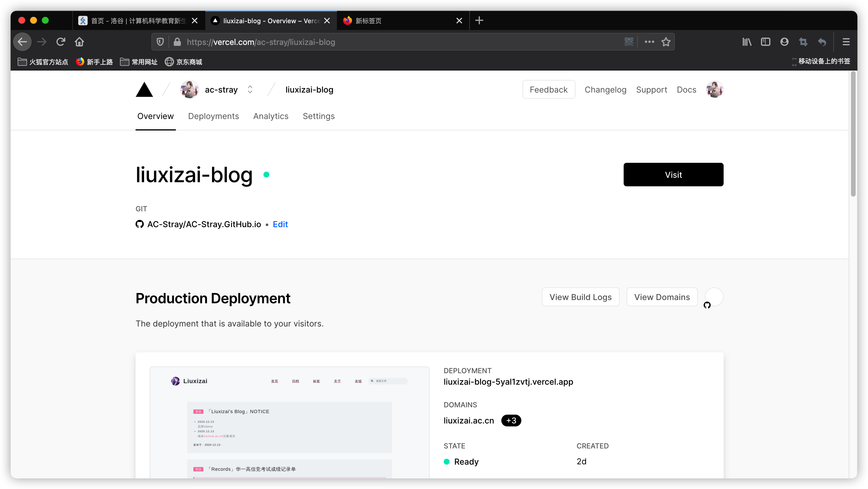Toggle the sidebar view icon
Screen dimensions: 868x489
(x=766, y=42)
